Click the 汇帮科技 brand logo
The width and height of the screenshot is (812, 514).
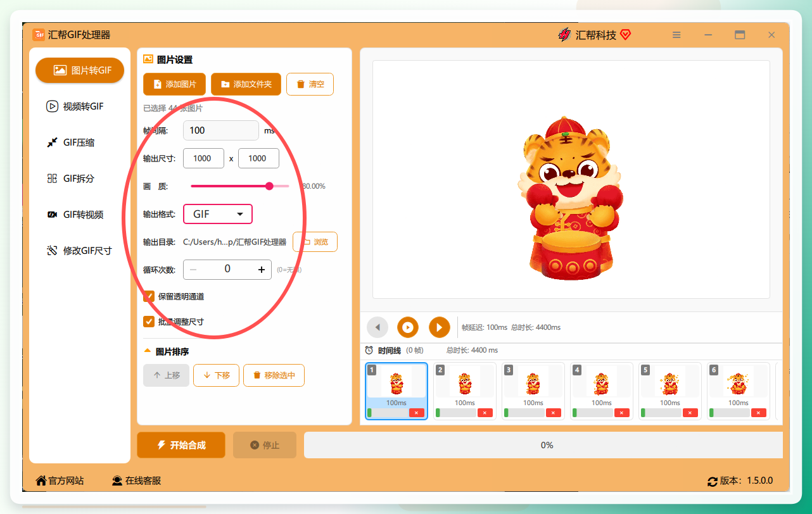[x=564, y=35]
